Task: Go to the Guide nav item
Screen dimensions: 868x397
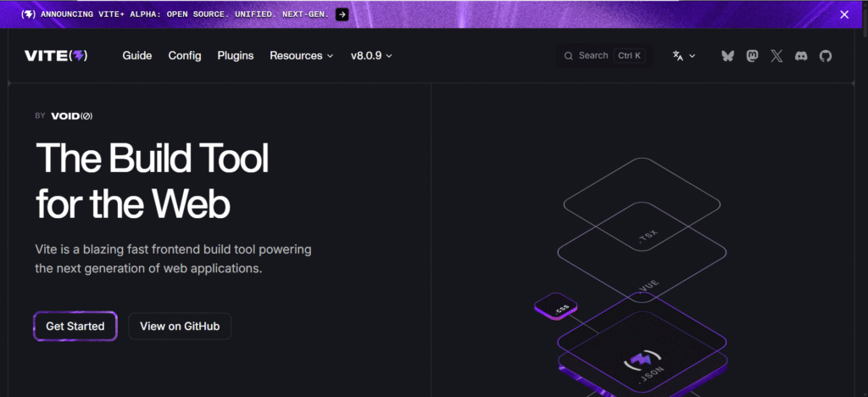Action: click(137, 56)
